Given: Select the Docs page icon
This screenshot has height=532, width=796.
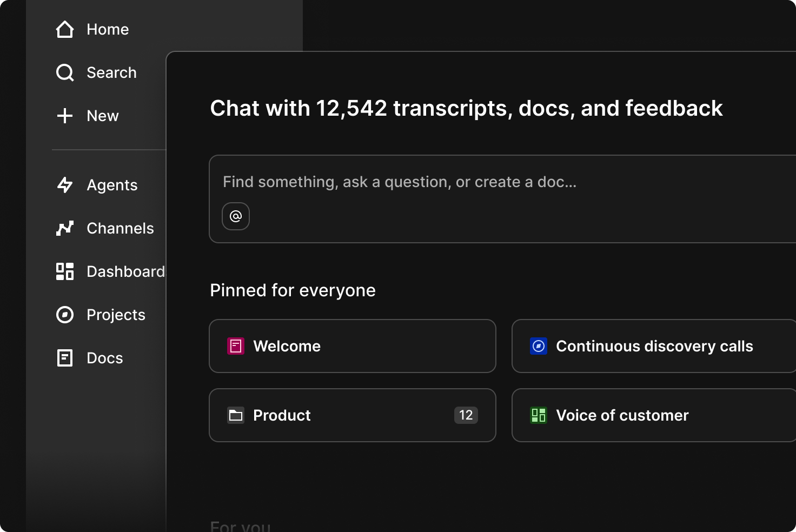Looking at the screenshot, I should click(64, 357).
